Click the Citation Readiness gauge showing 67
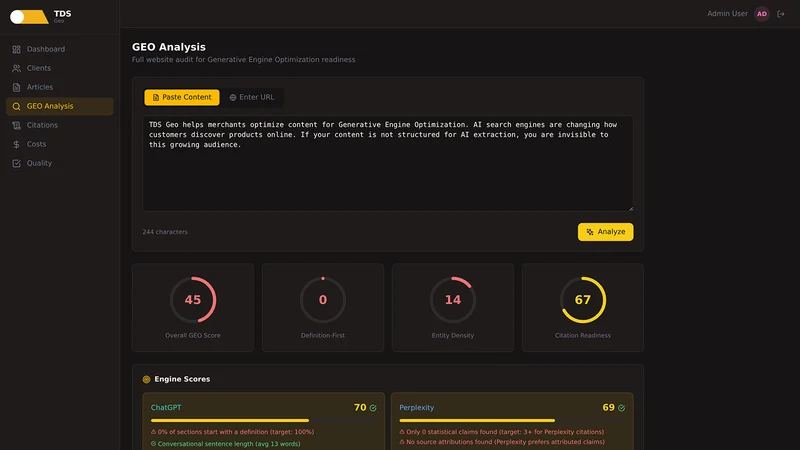 pos(583,300)
